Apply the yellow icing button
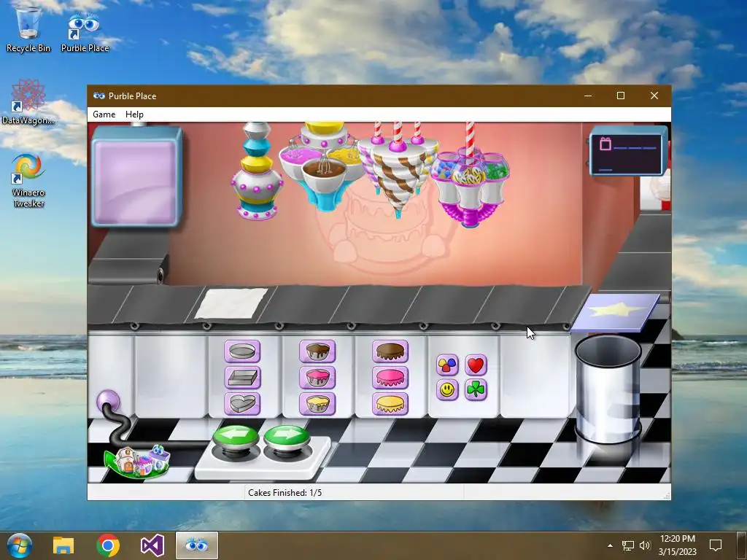747x560 pixels. coord(390,403)
